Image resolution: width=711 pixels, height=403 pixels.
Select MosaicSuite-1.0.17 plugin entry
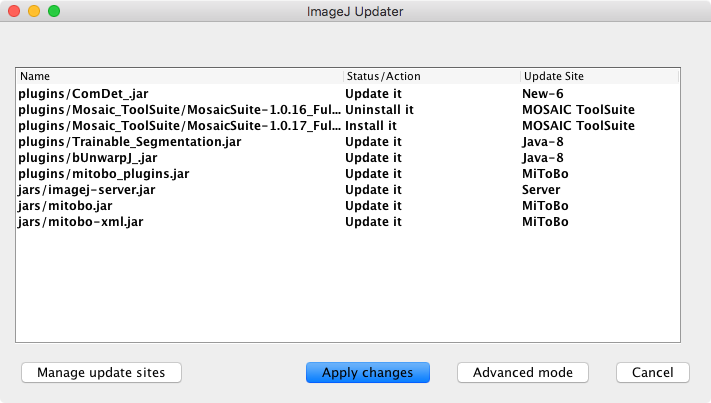179,125
